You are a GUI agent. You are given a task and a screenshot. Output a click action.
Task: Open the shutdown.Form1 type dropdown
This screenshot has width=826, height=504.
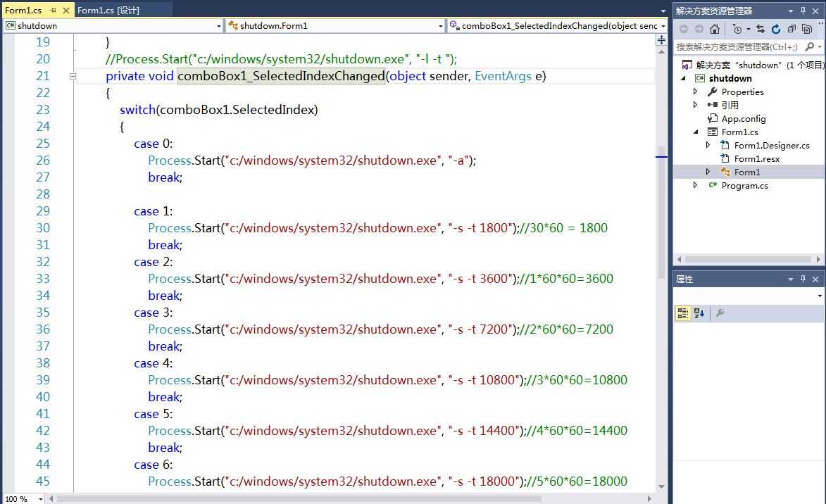[441, 26]
